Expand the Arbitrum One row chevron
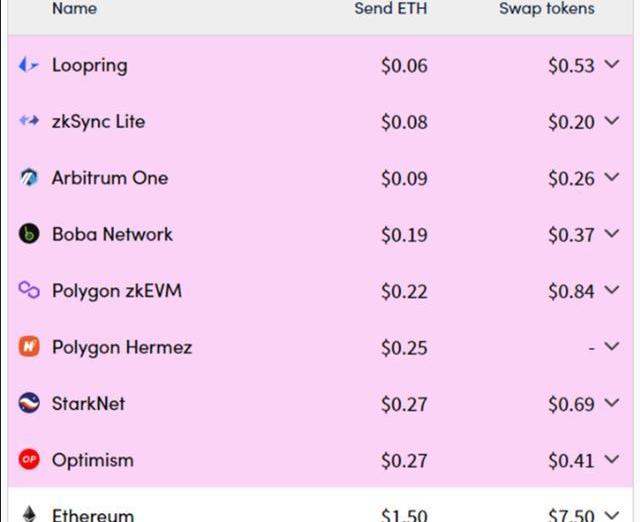 pyautogui.click(x=612, y=178)
